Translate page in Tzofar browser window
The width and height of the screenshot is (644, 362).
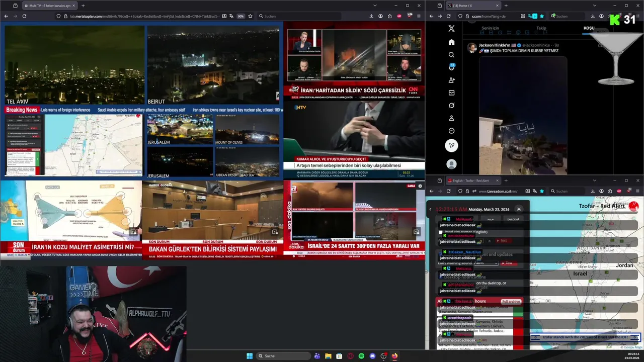(x=535, y=191)
